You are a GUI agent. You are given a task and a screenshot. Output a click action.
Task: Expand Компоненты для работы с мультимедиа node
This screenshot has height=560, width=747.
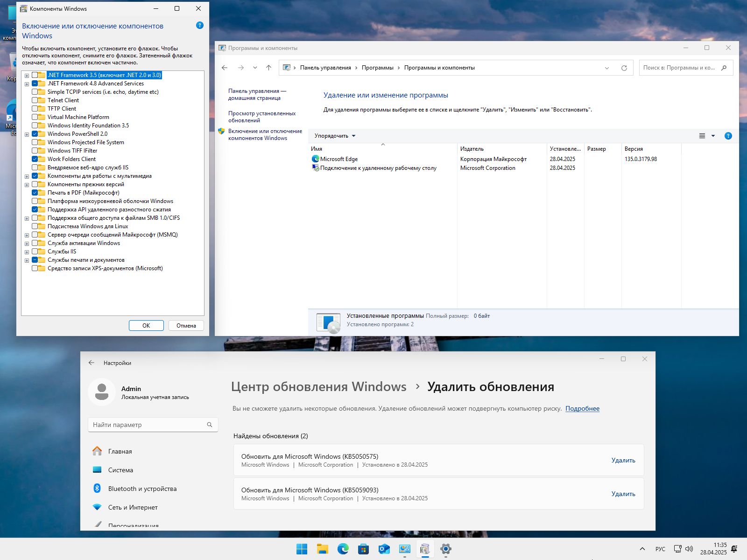click(27, 176)
